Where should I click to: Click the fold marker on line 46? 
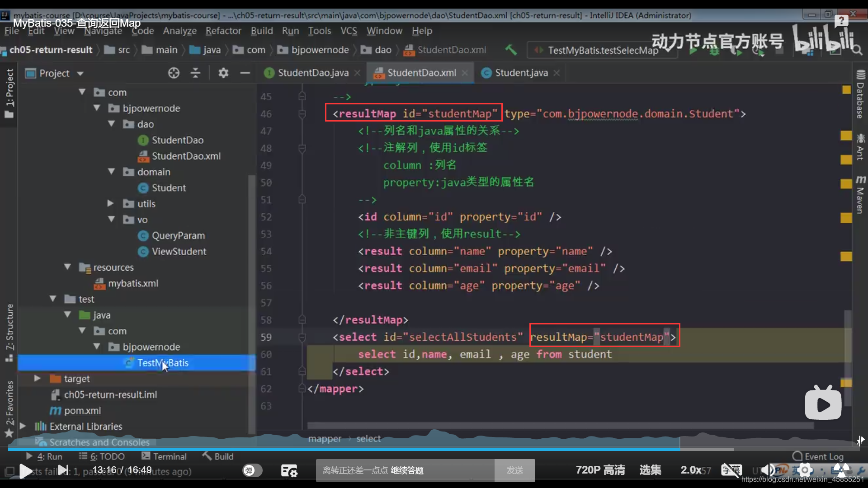(x=302, y=114)
